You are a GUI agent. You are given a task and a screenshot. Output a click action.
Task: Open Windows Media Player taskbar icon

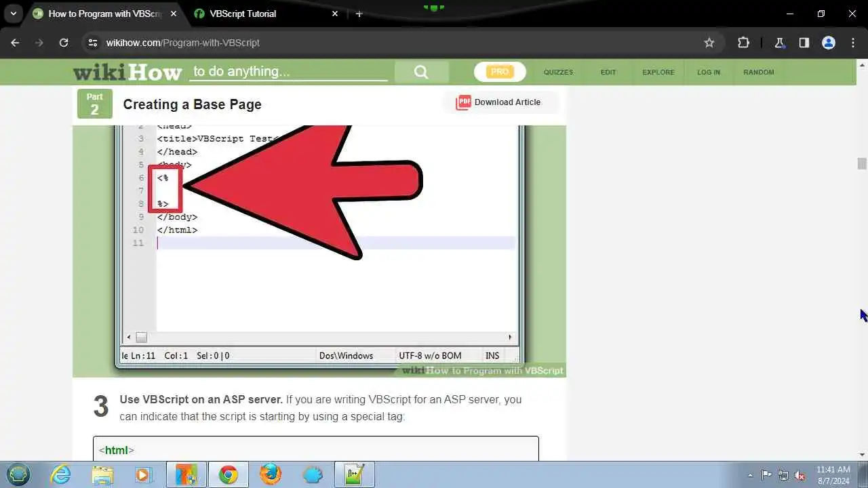click(143, 474)
